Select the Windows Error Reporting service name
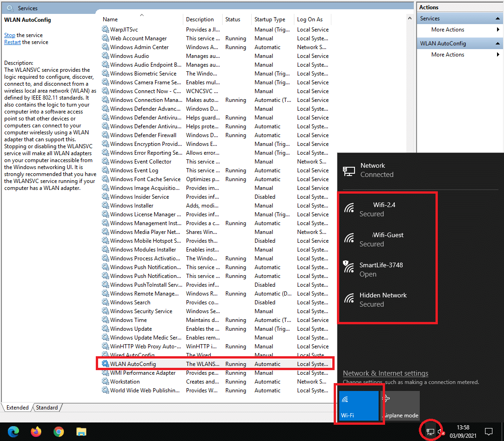This screenshot has height=441, width=504. 146,153
